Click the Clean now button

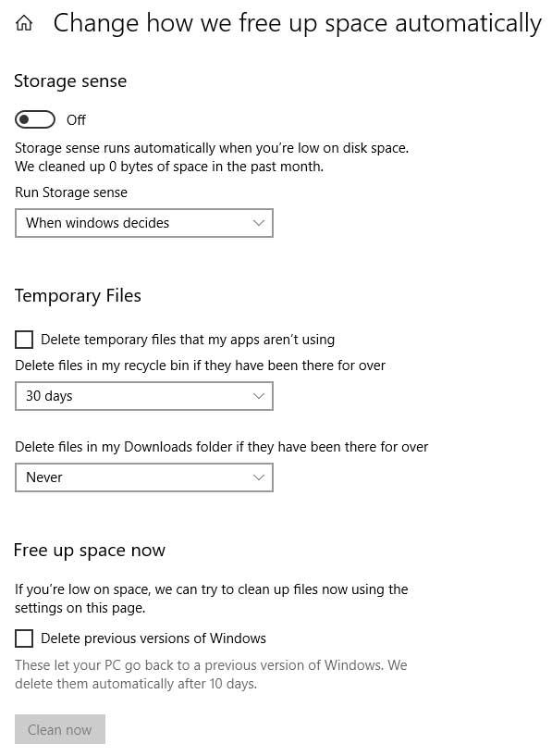[59, 729]
